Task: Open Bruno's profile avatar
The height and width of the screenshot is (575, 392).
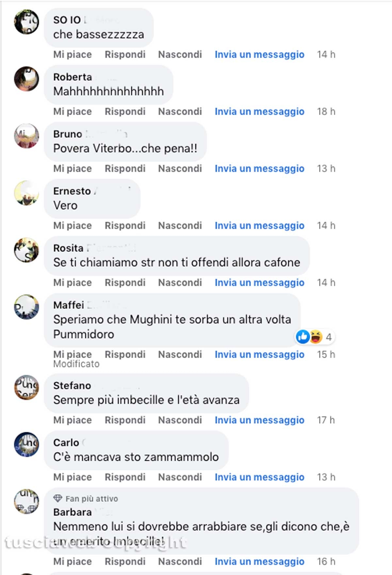Action: tap(26, 136)
